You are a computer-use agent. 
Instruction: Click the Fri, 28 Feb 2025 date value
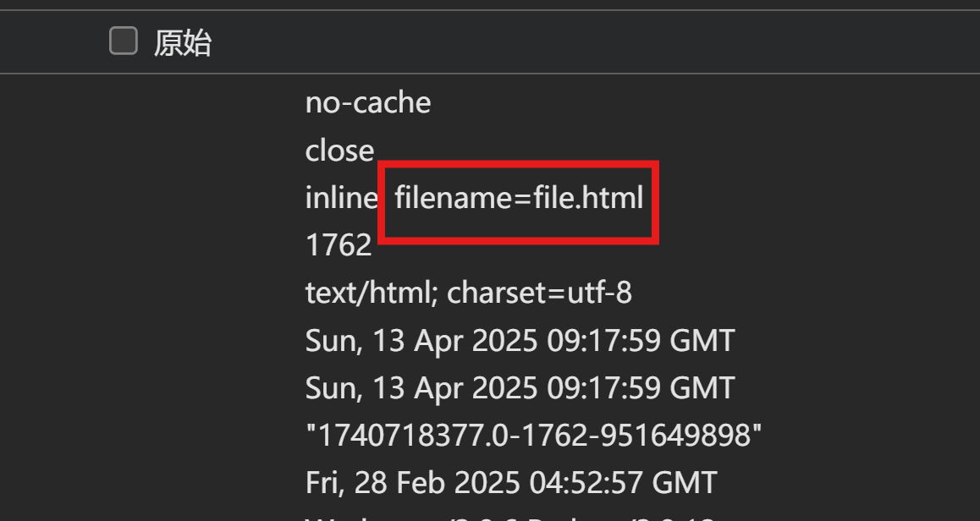(510, 483)
